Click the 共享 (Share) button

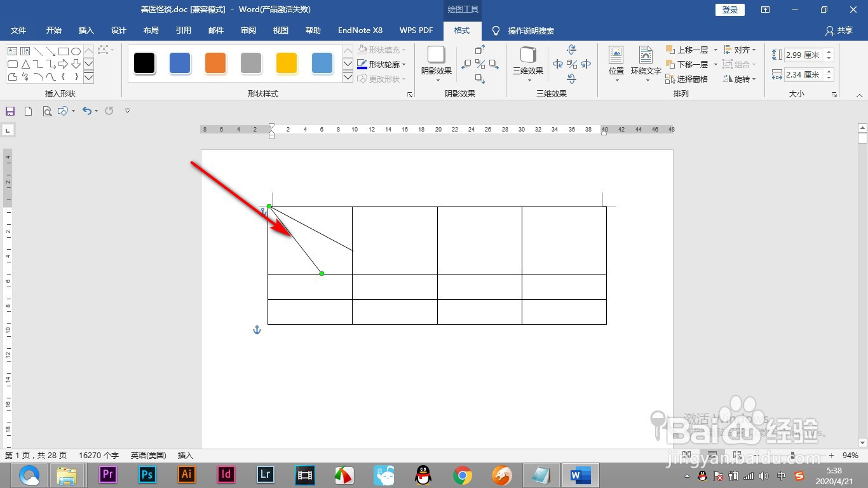tap(839, 30)
